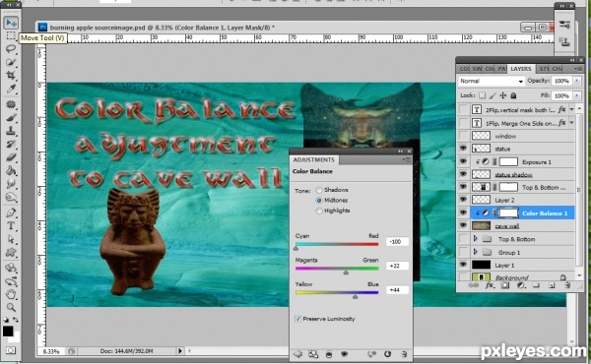Screen dimensions: 591x364
Task: Show the Background layer
Action: [x=463, y=277]
